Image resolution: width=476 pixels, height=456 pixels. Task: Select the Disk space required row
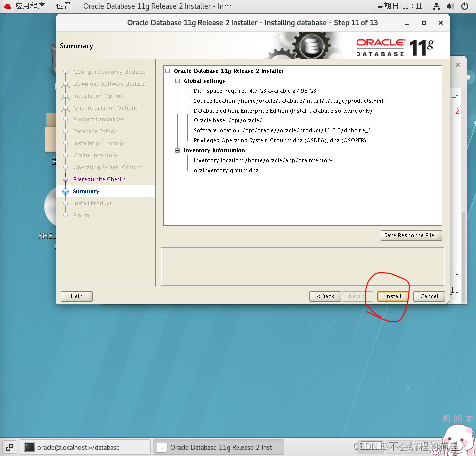(255, 91)
